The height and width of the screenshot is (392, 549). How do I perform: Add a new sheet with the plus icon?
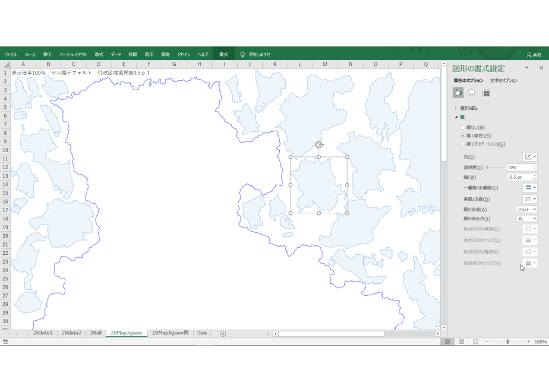[x=223, y=334]
